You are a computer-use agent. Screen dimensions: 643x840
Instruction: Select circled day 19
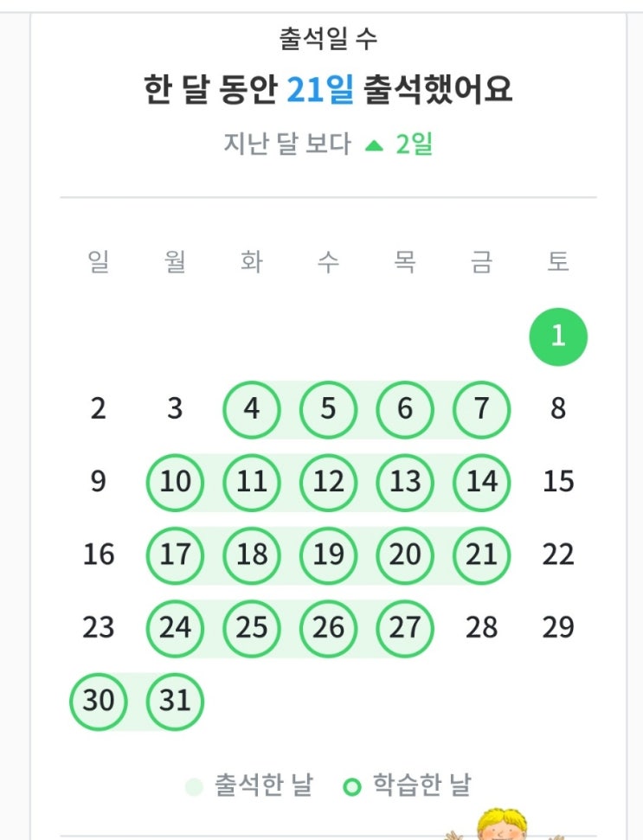point(328,555)
